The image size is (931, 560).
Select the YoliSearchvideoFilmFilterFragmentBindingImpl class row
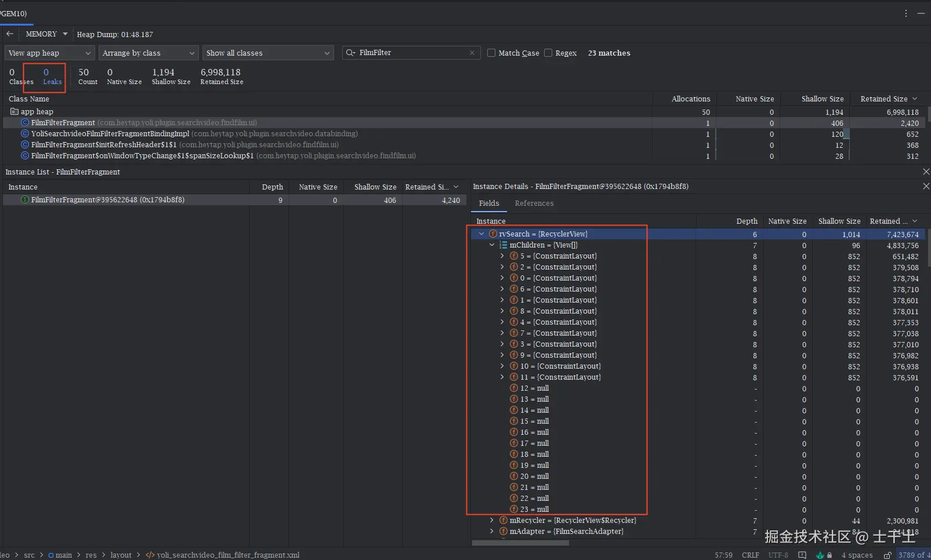[x=465, y=134]
